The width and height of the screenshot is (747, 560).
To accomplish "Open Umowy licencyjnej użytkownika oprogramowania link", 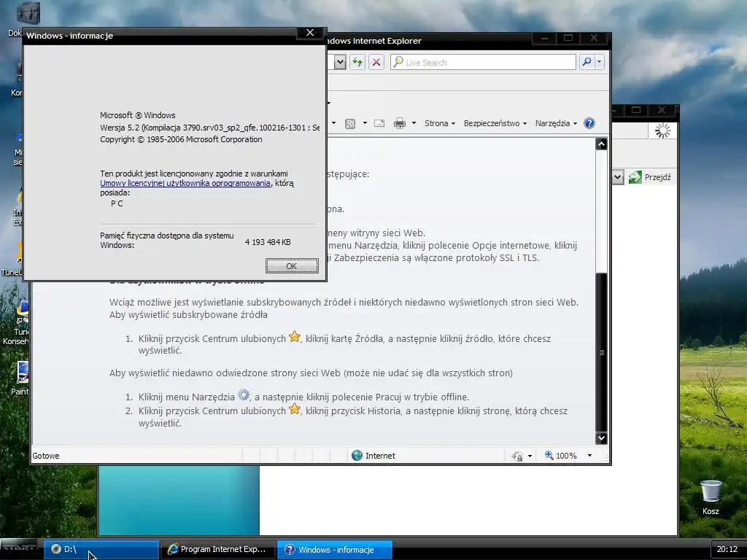I will click(185, 183).
